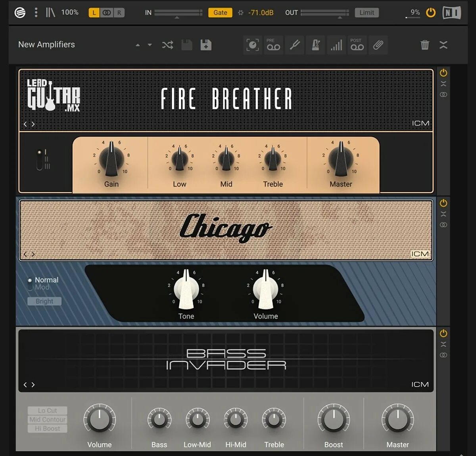The image size is (476, 456).
Task: Select the Normal channel on the Chicago amp
Action: 30,280
